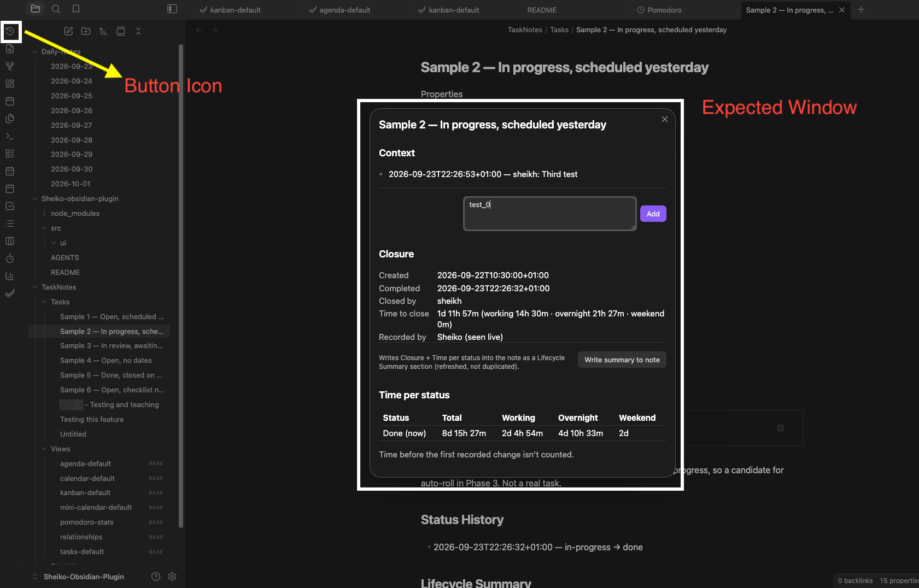Screen dimensions: 919x588
Task: Open a new tab with plus
Action: click(x=861, y=9)
